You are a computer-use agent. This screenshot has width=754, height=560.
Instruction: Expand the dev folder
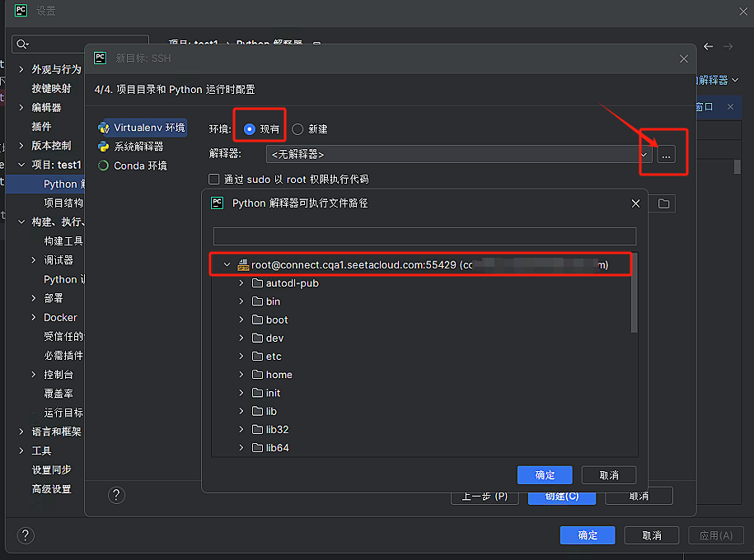(241, 338)
